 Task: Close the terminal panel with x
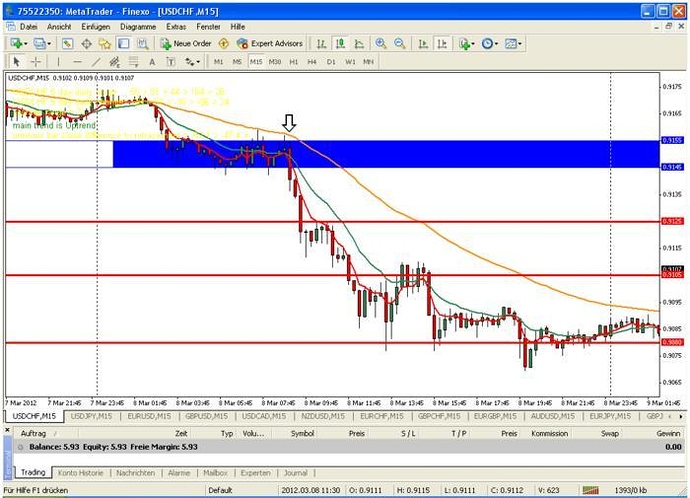pyautogui.click(x=7, y=430)
